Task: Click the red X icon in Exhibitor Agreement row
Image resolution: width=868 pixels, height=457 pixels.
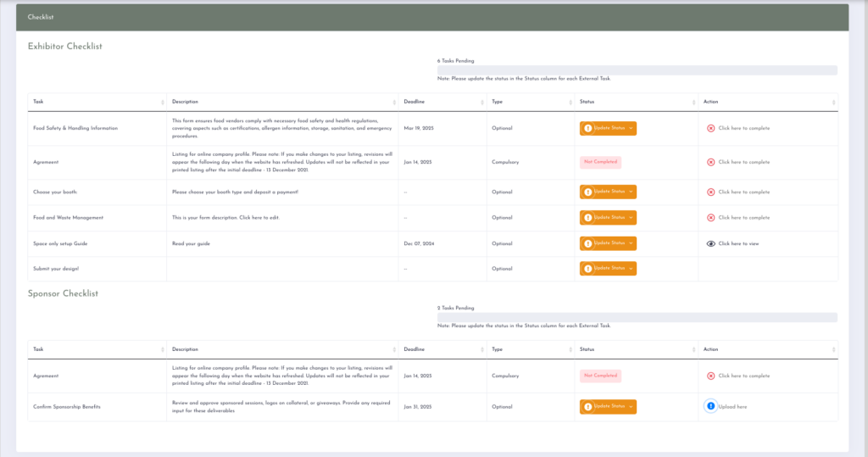Action: [x=711, y=162]
